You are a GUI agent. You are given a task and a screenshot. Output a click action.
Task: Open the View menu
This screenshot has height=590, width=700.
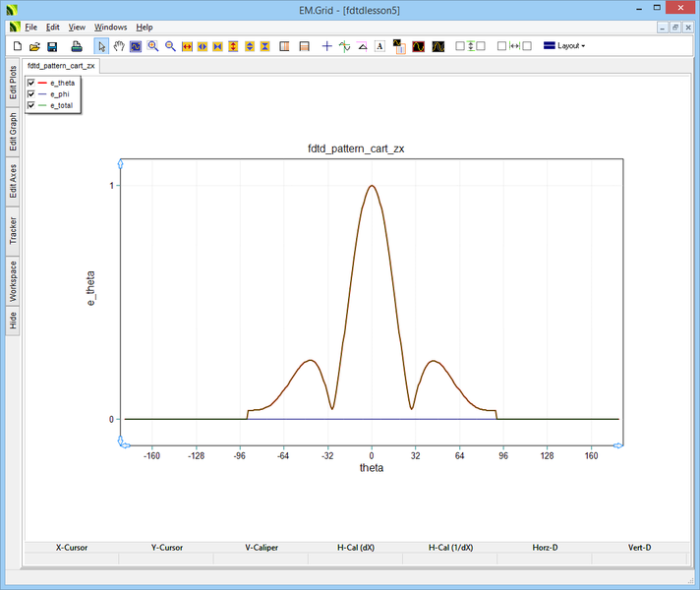(77, 27)
